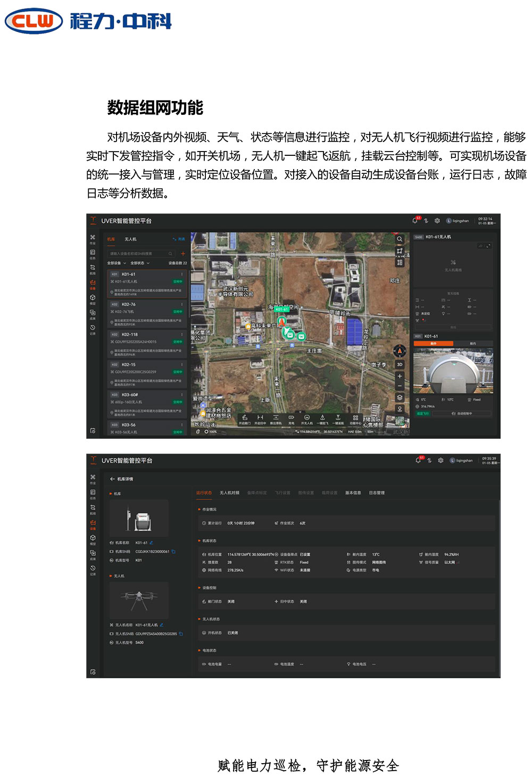This screenshot has height=777, width=532.
Task: Click the orange plus add-device icon
Action: 183,254
